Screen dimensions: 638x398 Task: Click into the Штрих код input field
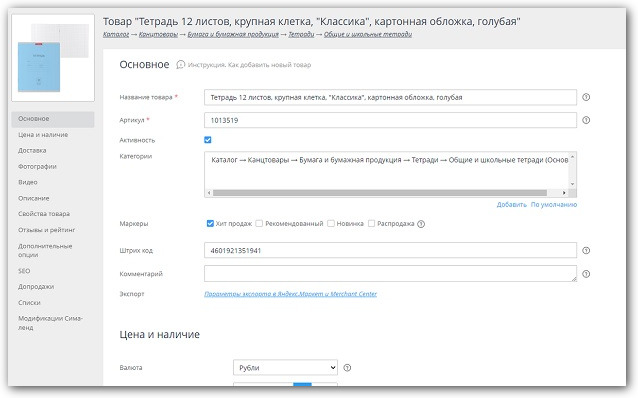click(390, 250)
